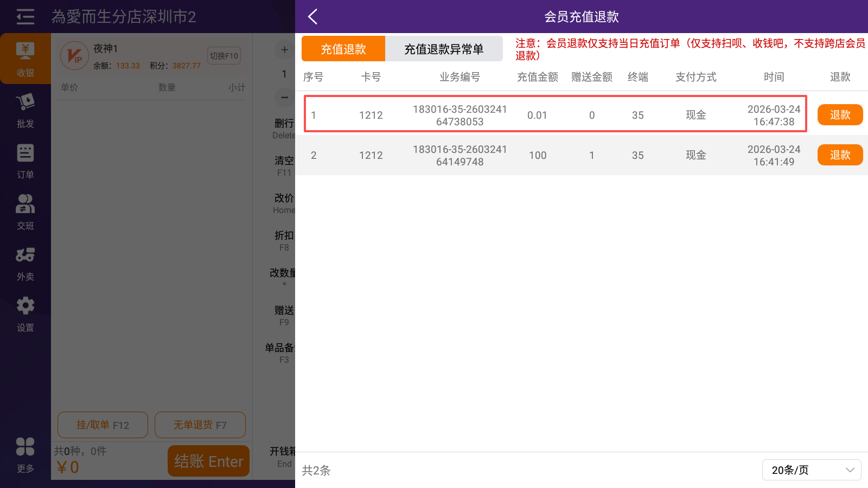This screenshot has width=868, height=488.
Task: Click the back arrow in refund header
Action: point(312,17)
